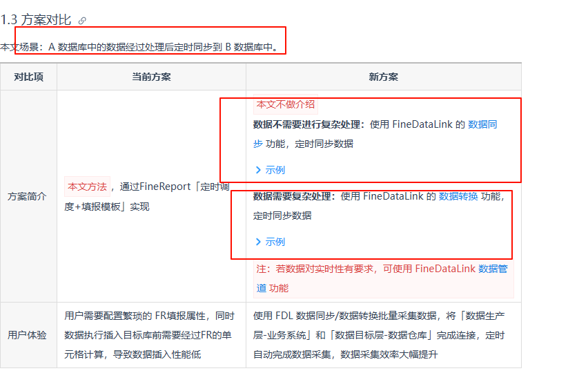Click the 方案简介 row label
This screenshot has width=588, height=382.
click(27, 196)
